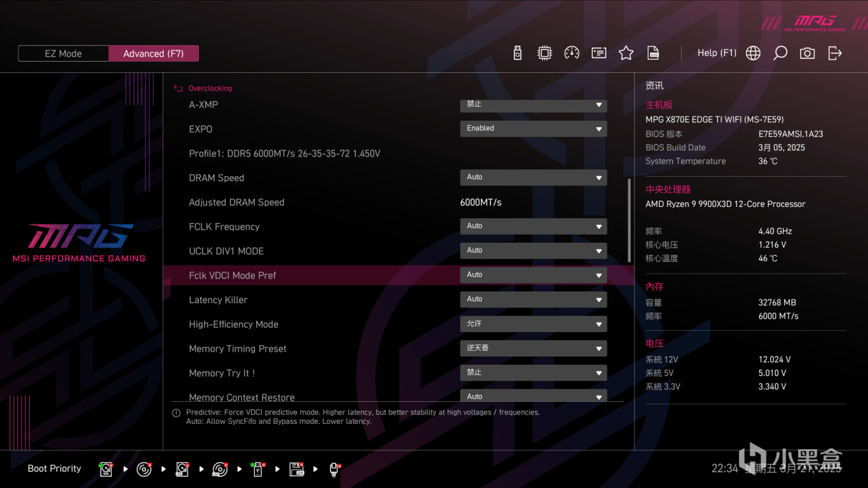The height and width of the screenshot is (488, 868).
Task: Click BIOS build date '3月 05, 2025'
Action: (782, 148)
